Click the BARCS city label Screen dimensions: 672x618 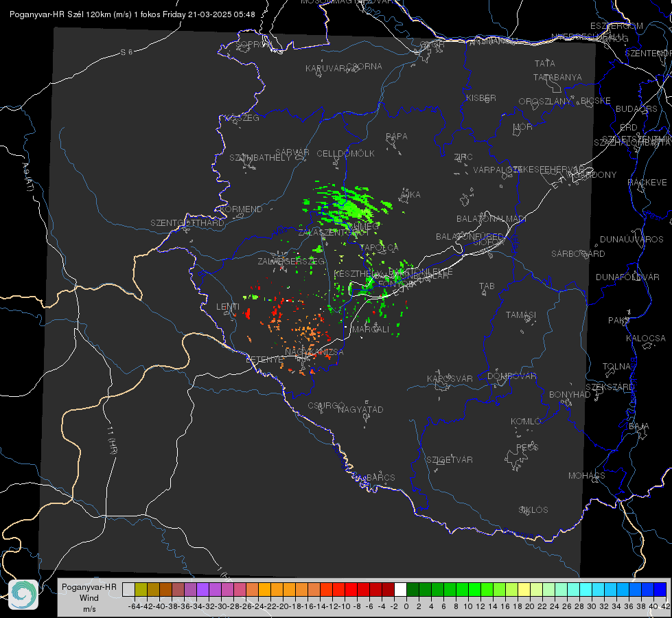[x=380, y=477]
